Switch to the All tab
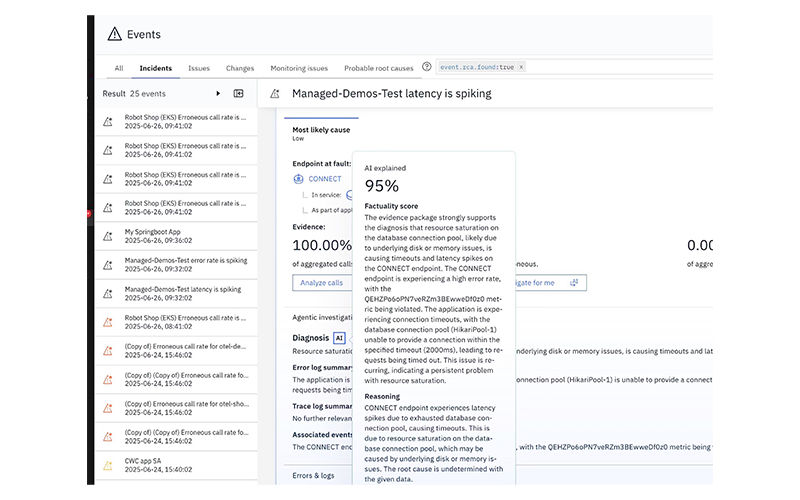This screenshot has width=800, height=500. (118, 68)
